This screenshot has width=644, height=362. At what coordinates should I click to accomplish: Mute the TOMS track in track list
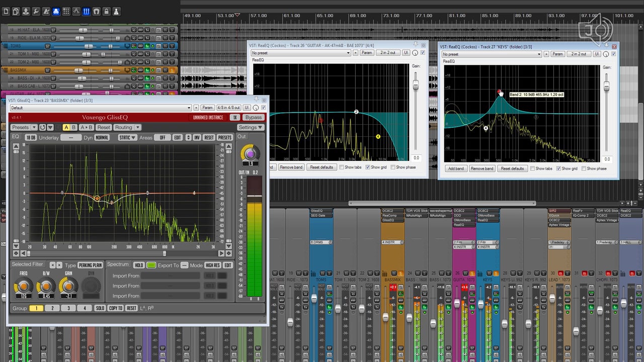point(165,46)
